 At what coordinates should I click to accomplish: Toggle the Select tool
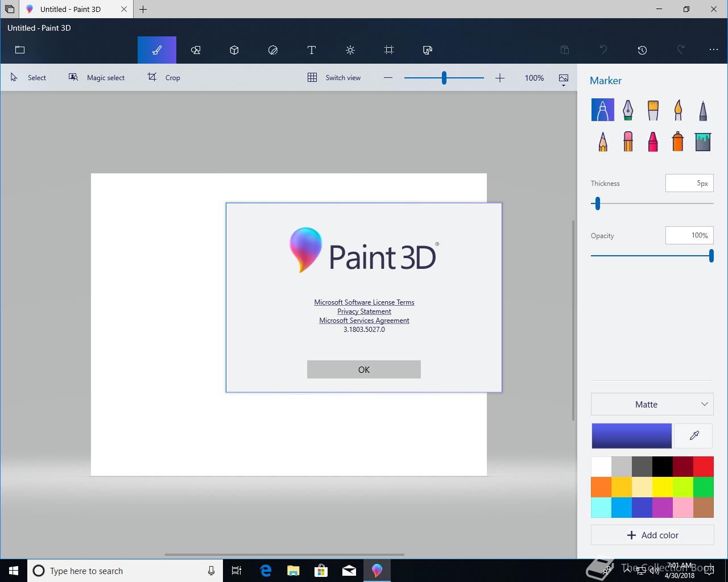[28, 78]
